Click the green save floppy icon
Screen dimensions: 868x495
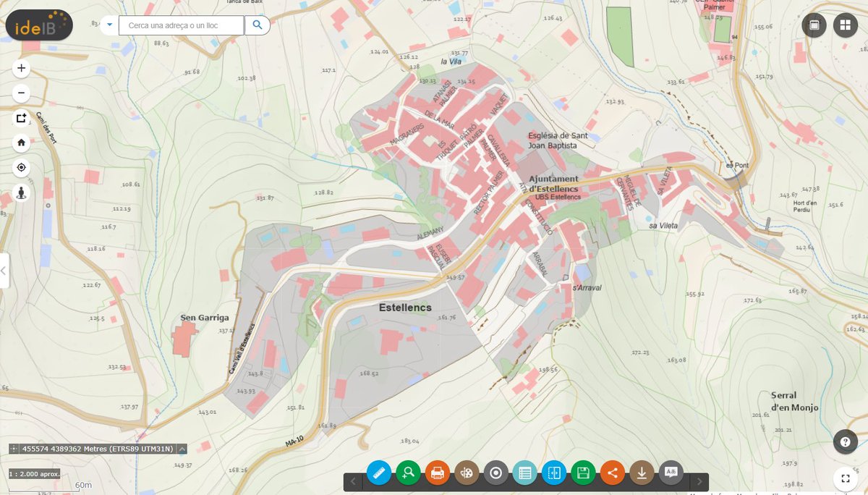583,473
